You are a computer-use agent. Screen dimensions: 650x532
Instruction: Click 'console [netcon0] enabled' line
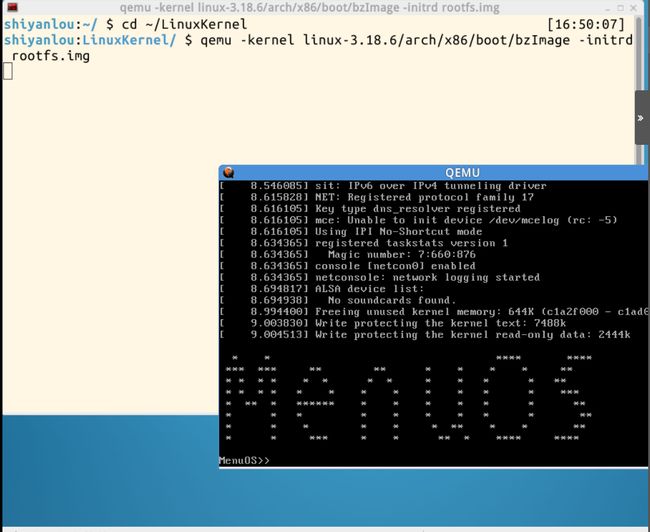(347, 266)
